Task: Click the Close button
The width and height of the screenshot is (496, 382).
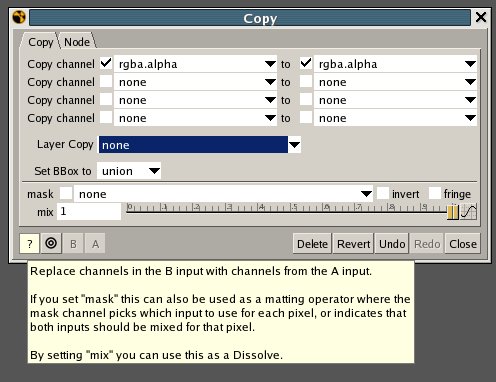Action: point(463,244)
